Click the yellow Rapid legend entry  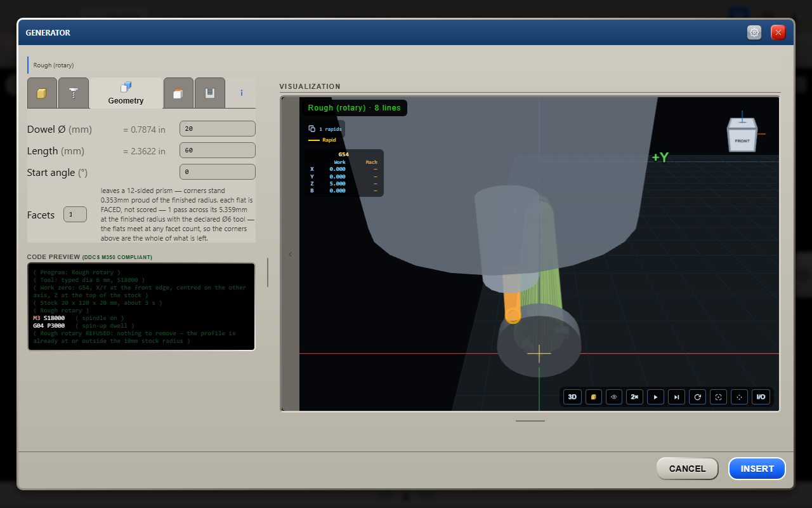(322, 140)
